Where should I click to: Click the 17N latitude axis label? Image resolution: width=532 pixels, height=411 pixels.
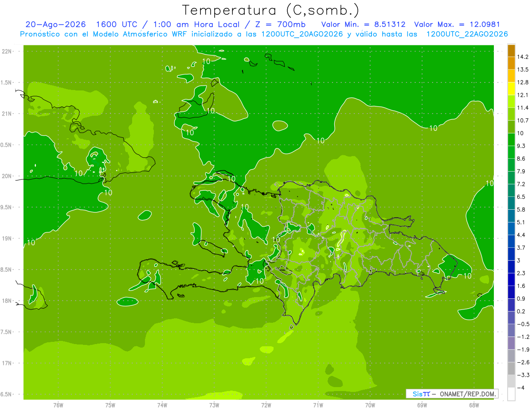click(x=7, y=363)
